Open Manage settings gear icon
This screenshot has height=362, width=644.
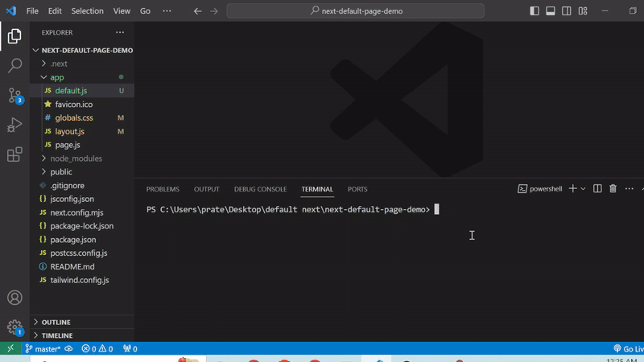pyautogui.click(x=15, y=327)
